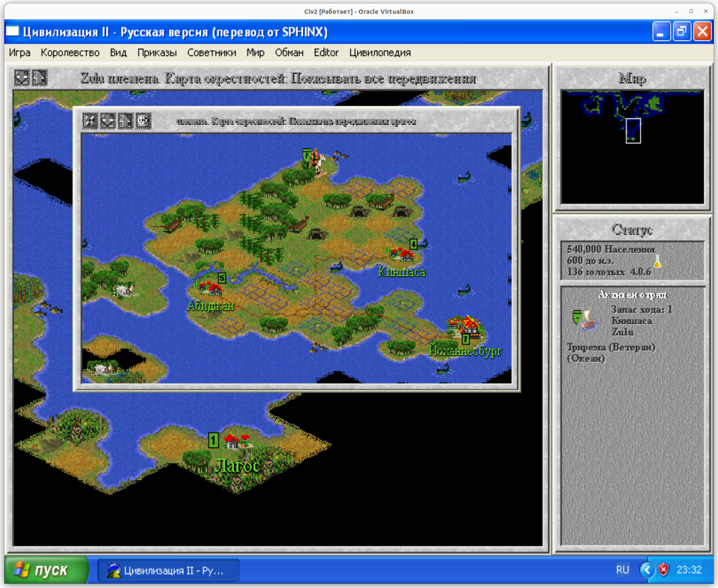Click the crossed-arrows icon on the inner map window
The height and width of the screenshot is (588, 718).
(90, 121)
